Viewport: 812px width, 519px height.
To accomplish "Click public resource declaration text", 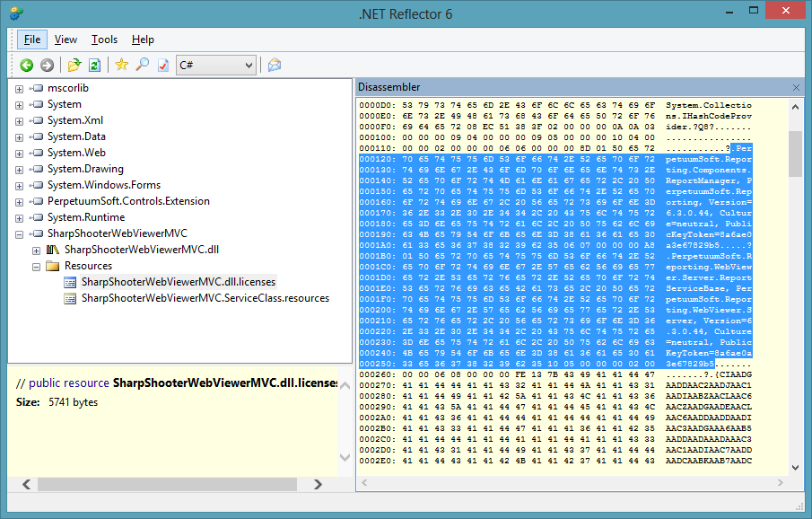I will (177, 383).
